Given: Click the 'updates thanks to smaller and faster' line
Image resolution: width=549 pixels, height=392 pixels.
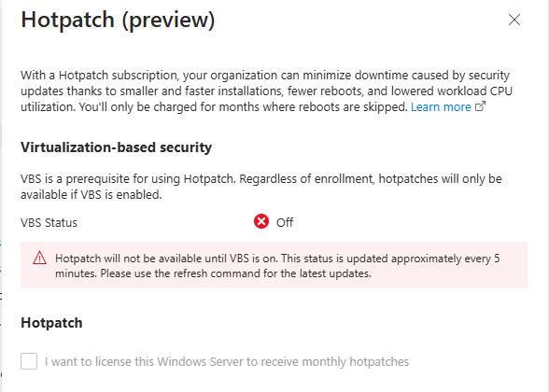Looking at the screenshot, I should point(266,91).
